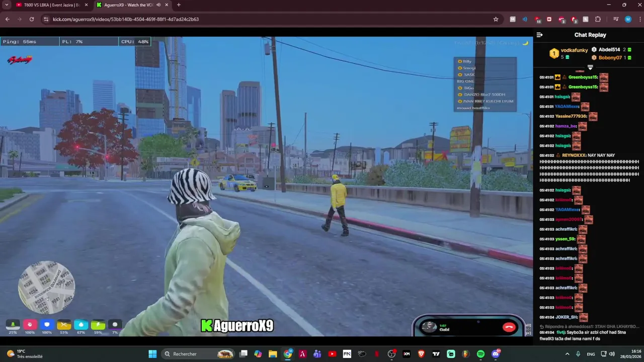Click the red fast-forward extension icon
Screen dimensions: 644x362
point(549,19)
